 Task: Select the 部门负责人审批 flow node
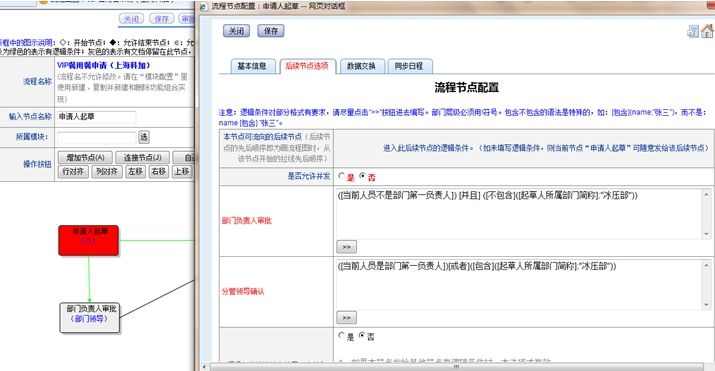(90, 318)
